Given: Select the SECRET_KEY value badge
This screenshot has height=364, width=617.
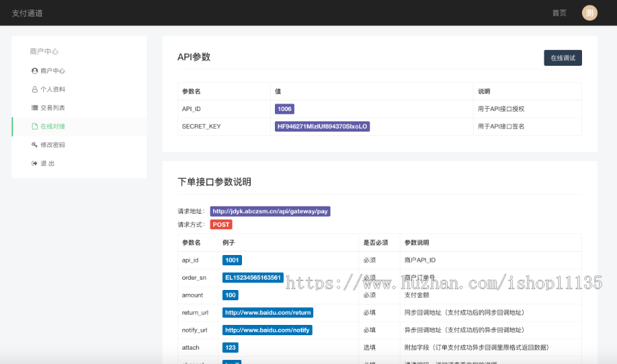Looking at the screenshot, I should point(322,127).
